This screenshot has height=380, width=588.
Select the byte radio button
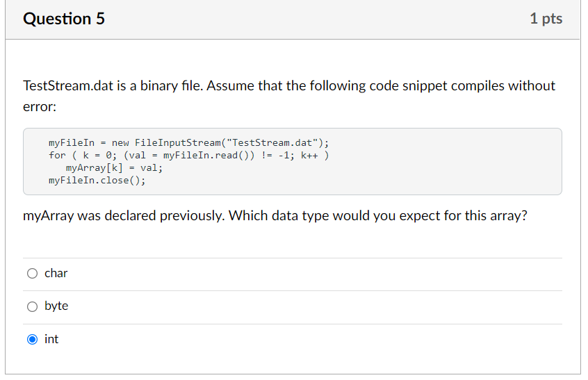32,306
